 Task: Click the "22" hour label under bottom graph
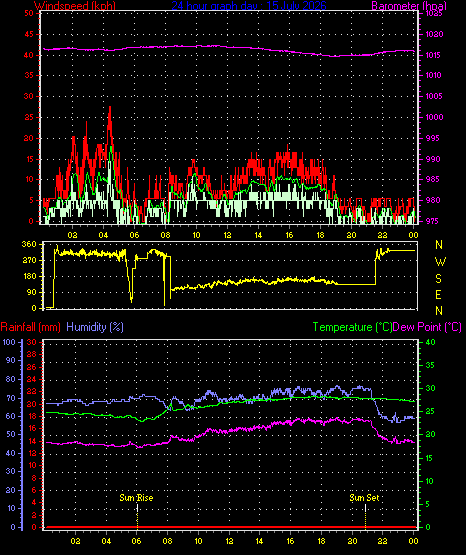click(382, 541)
